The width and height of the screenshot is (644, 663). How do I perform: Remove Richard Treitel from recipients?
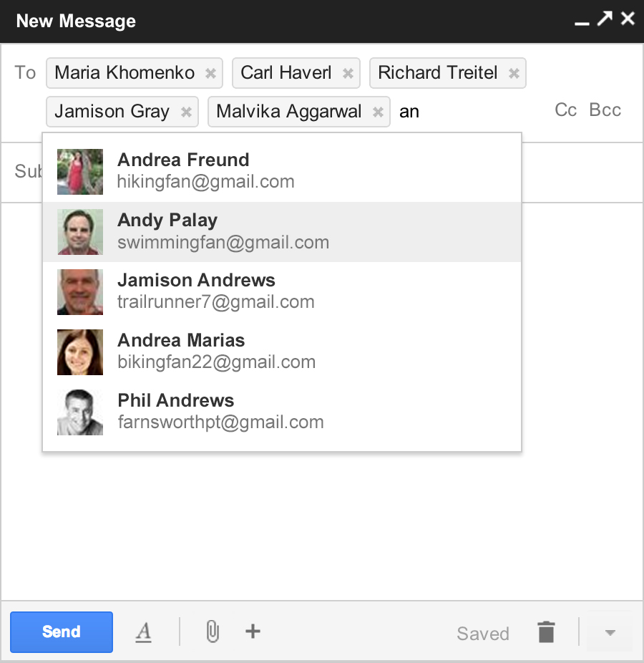514,72
